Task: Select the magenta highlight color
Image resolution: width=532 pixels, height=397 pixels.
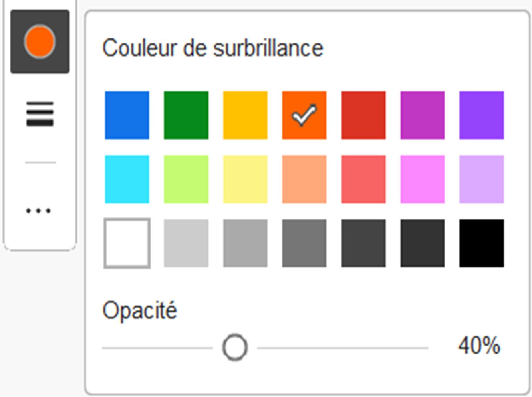Action: [x=421, y=114]
